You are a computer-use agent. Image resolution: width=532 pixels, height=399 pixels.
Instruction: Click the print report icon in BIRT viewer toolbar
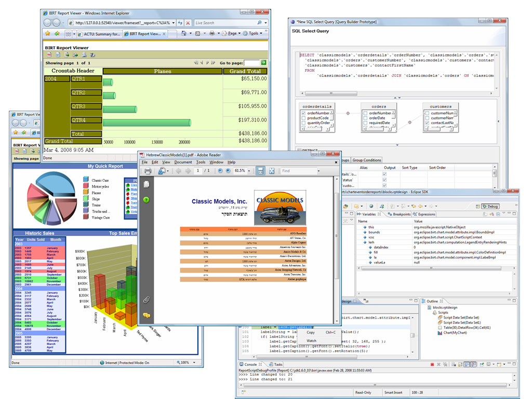click(x=84, y=55)
